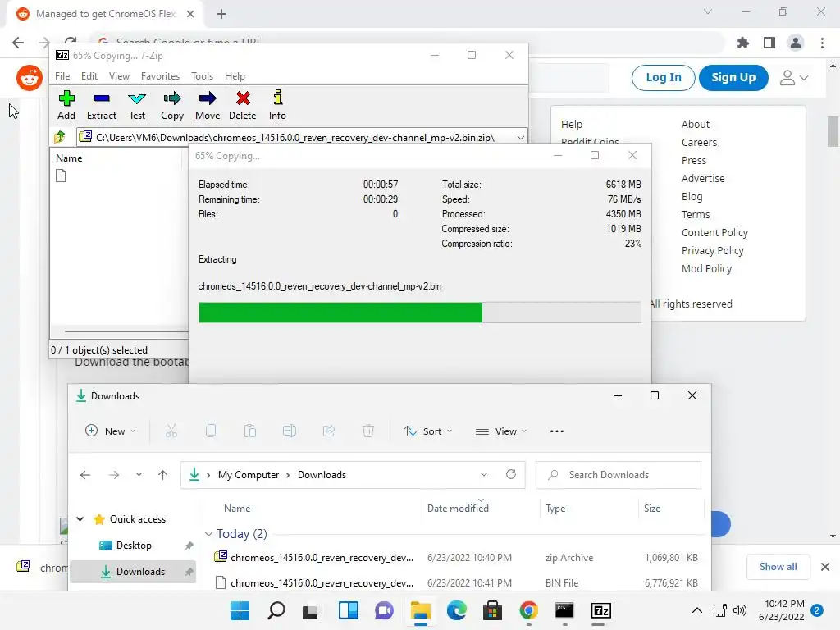The width and height of the screenshot is (840, 630).
Task: Click the Search Downloads field
Action: coord(619,475)
